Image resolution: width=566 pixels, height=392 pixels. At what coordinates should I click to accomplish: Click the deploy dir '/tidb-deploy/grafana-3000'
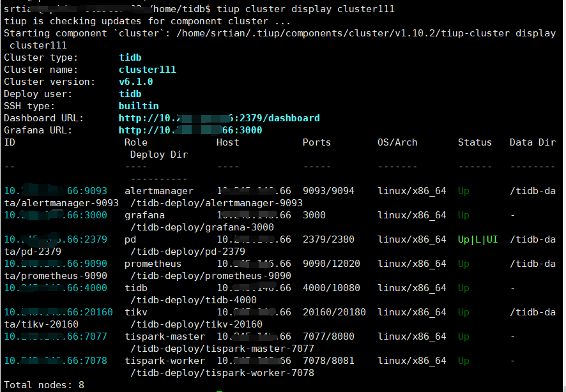[x=202, y=227]
